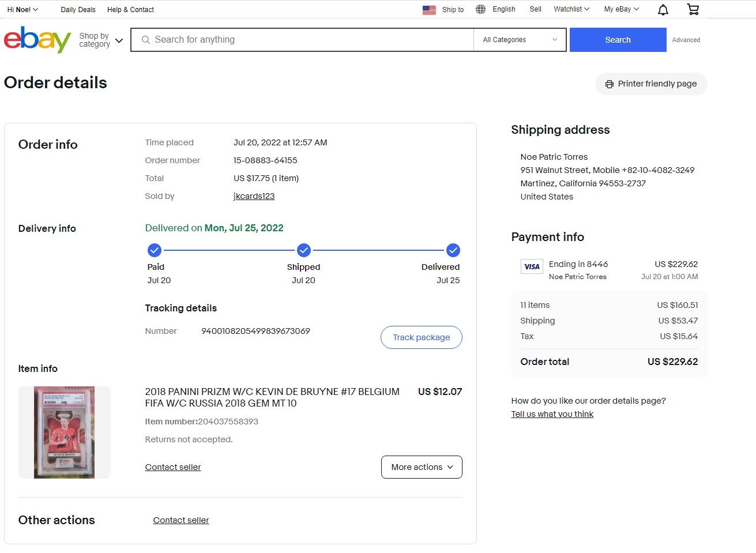This screenshot has height=553, width=756.
Task: Click the Order total US $229.62 value
Action: coord(672,362)
